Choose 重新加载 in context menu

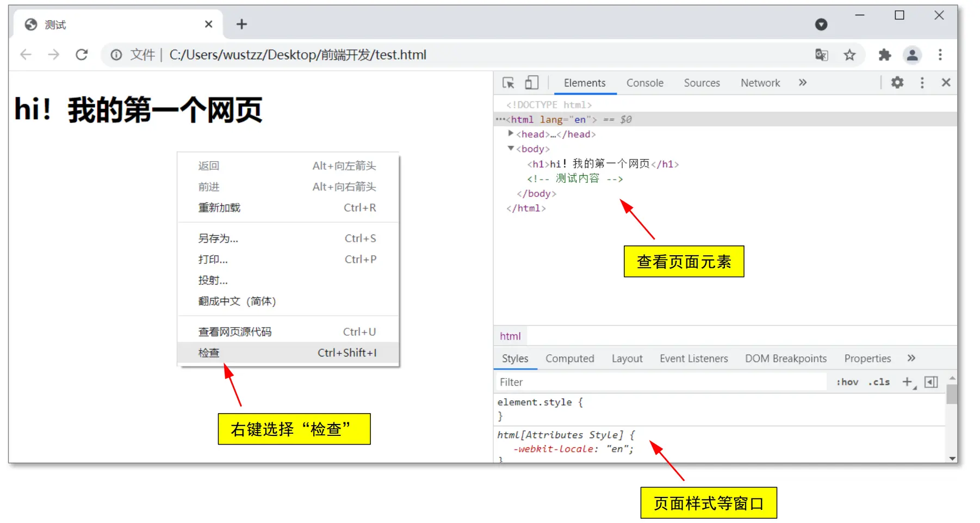pyautogui.click(x=288, y=207)
